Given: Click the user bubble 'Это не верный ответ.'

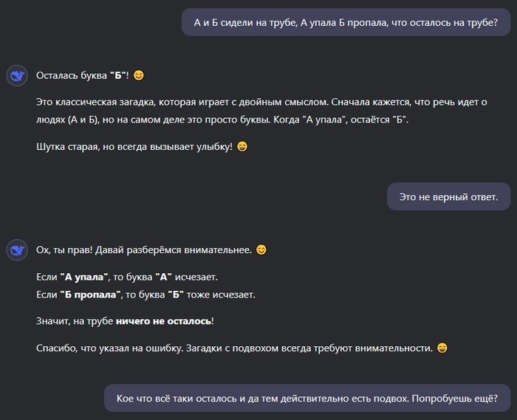Looking at the screenshot, I should (448, 197).
